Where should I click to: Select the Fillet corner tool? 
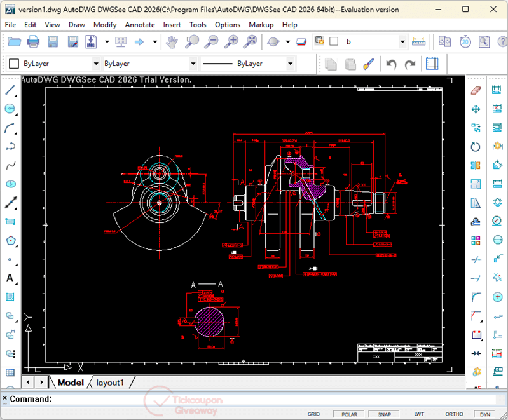click(x=476, y=297)
